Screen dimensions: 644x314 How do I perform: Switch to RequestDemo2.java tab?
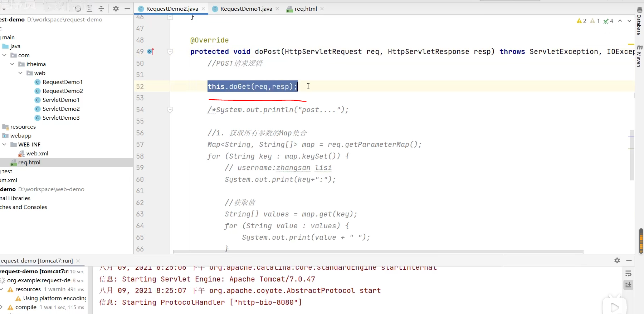tap(172, 9)
